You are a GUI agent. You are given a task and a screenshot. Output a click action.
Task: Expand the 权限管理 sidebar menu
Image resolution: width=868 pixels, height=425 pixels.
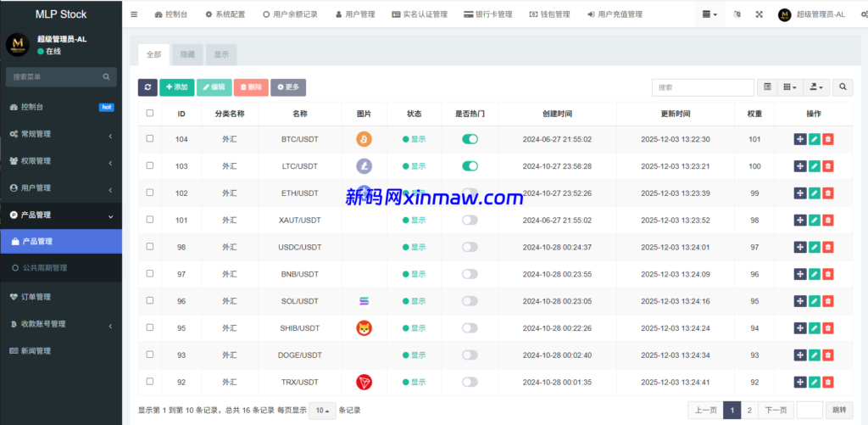click(61, 160)
